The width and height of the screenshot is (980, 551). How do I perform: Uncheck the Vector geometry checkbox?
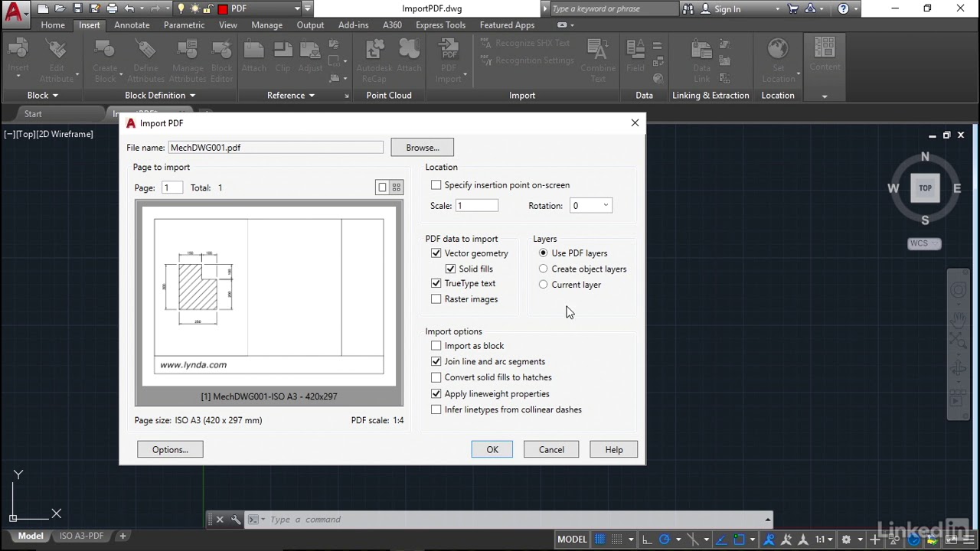[x=436, y=253]
